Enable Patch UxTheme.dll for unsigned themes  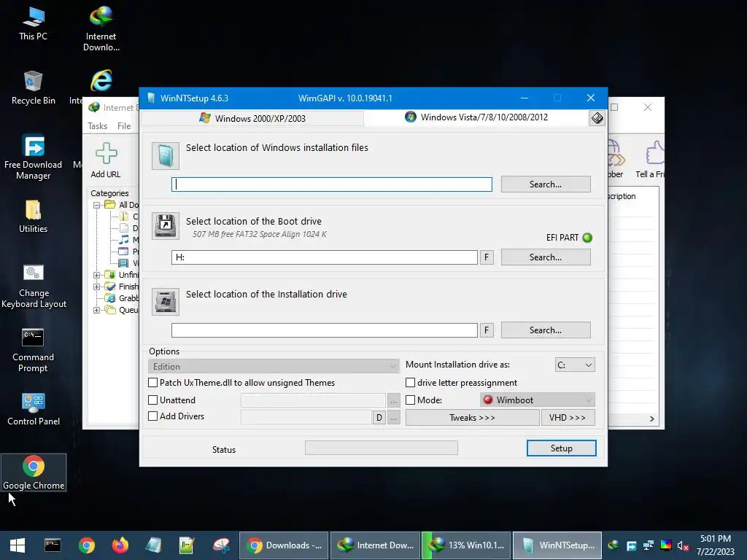point(153,382)
